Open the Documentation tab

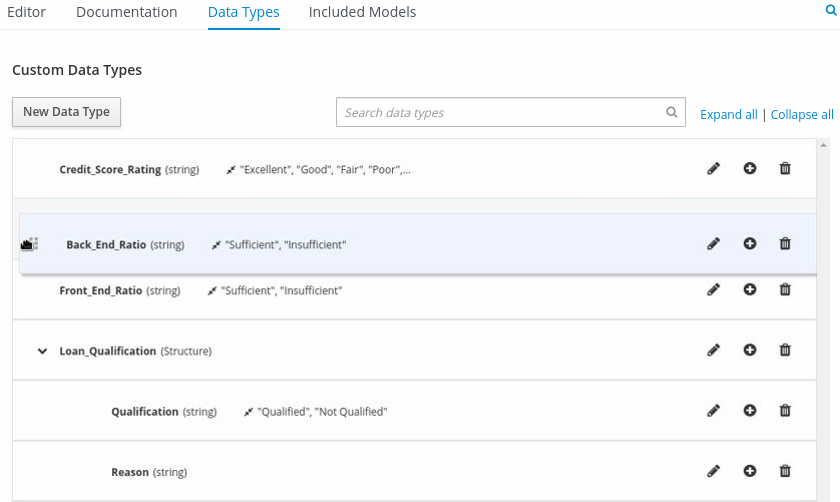coord(126,13)
